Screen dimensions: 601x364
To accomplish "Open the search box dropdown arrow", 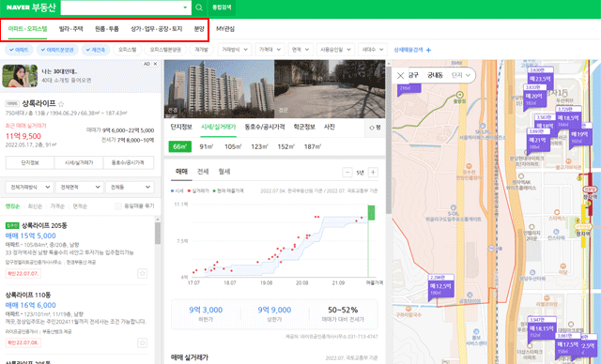I will click(185, 8).
